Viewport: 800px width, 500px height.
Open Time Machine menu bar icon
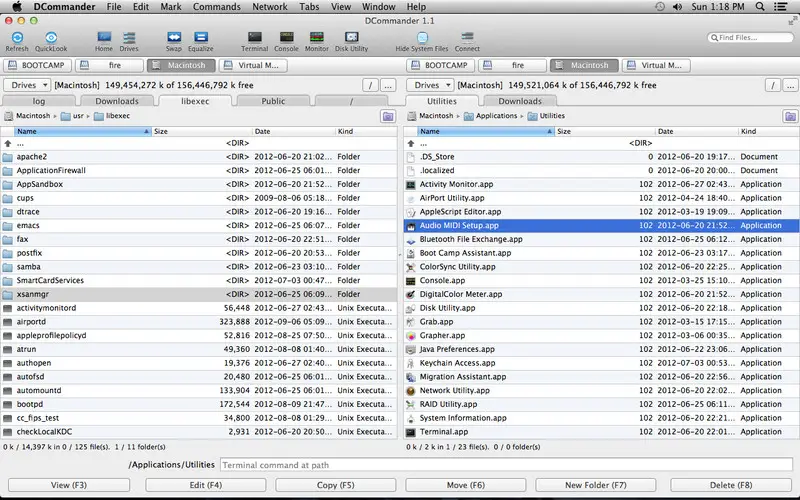660,7
